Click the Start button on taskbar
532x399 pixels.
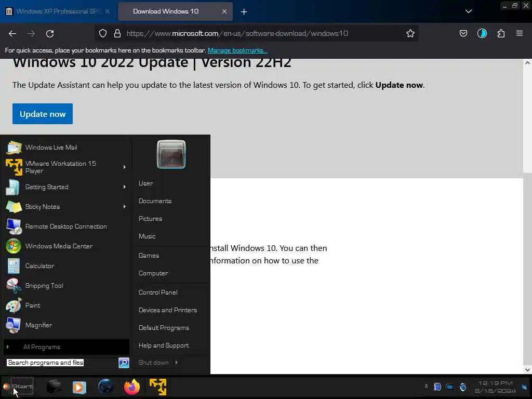click(18, 387)
